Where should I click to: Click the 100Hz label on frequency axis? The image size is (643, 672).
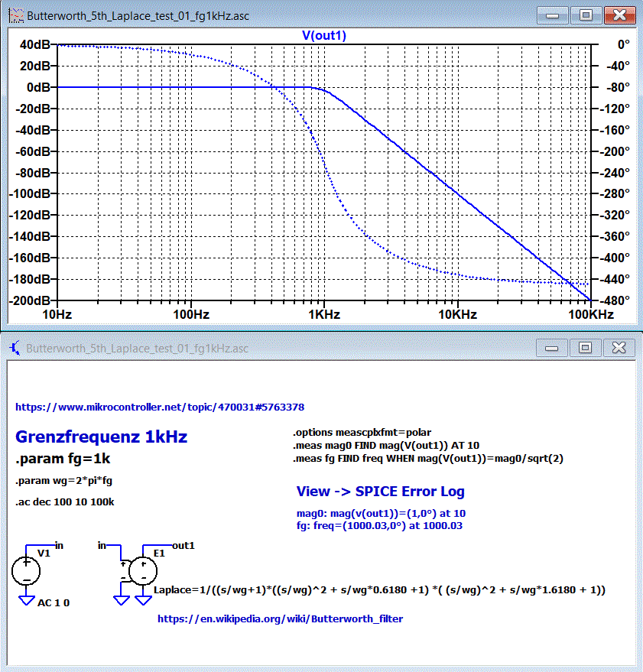[x=190, y=314]
